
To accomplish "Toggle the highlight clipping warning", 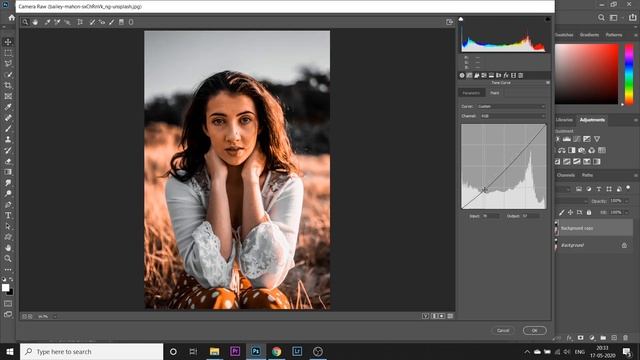I will click(547, 19).
